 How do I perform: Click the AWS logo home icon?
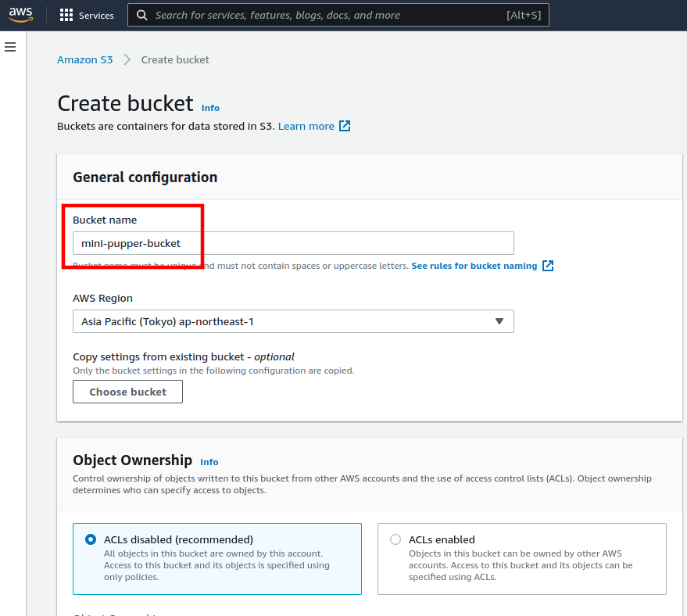point(20,15)
